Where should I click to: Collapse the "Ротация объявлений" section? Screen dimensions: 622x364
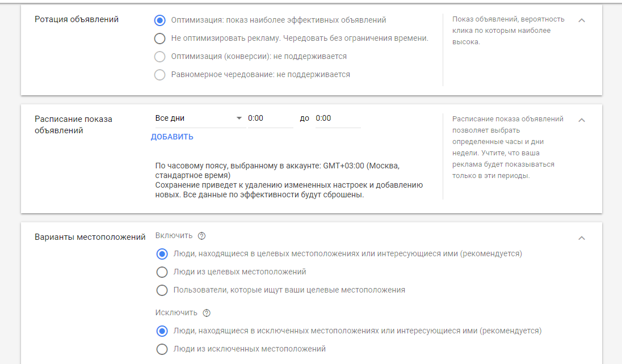pos(581,19)
